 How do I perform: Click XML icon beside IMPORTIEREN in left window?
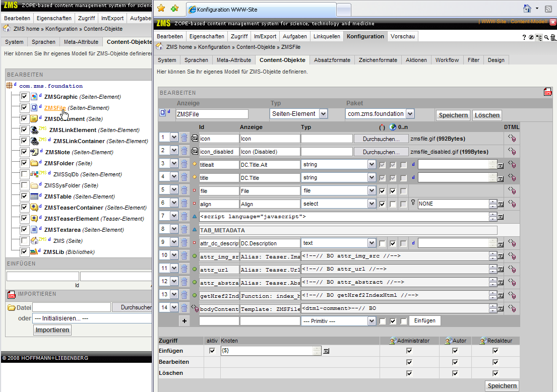pos(12,295)
